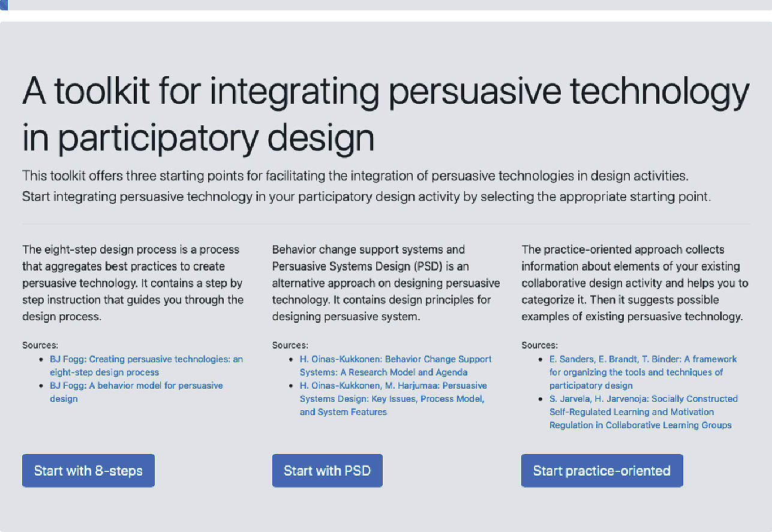Open the Behavior Change Support Systems link
Screen dimensions: 772x532
395,366
